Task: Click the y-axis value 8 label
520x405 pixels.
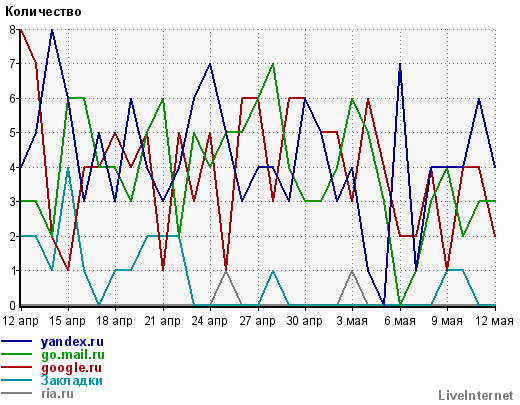Action: [13, 29]
